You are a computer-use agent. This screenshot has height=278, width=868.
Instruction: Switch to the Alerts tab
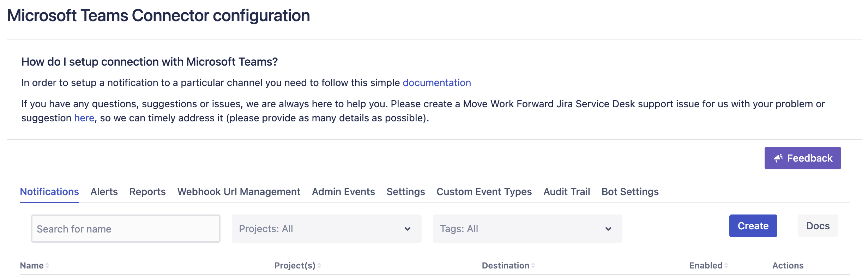[x=104, y=192]
